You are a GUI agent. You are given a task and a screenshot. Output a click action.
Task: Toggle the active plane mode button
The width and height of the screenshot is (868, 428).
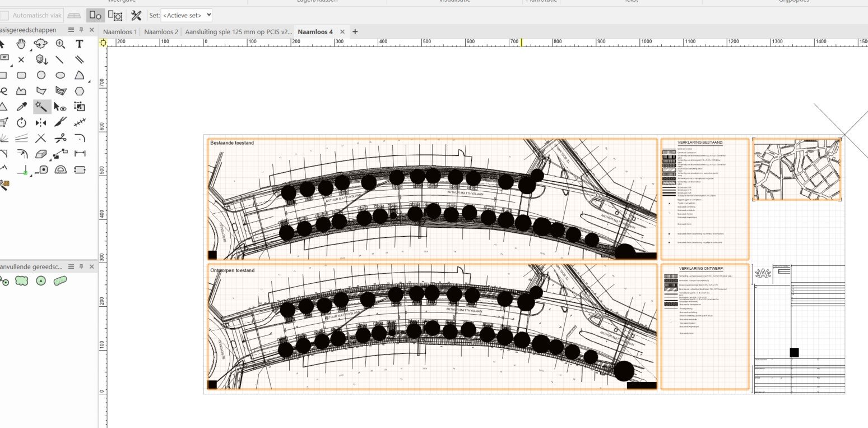[x=95, y=16]
